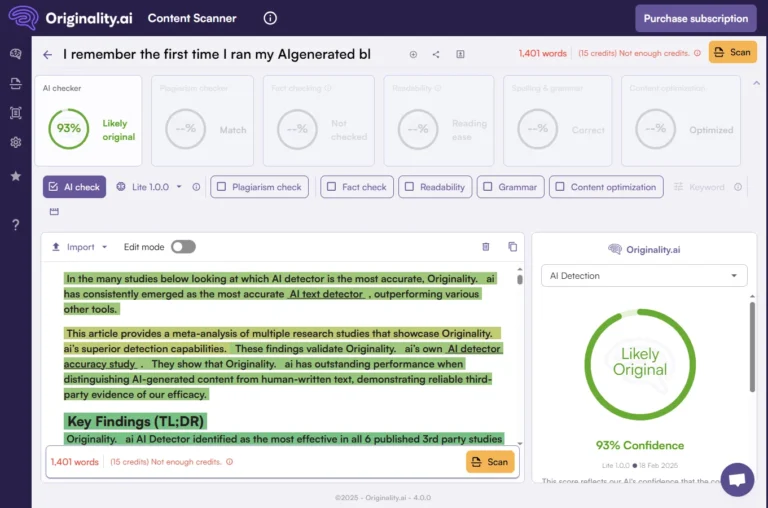
Task: Toggle the Edit mode switch
Action: pos(183,247)
